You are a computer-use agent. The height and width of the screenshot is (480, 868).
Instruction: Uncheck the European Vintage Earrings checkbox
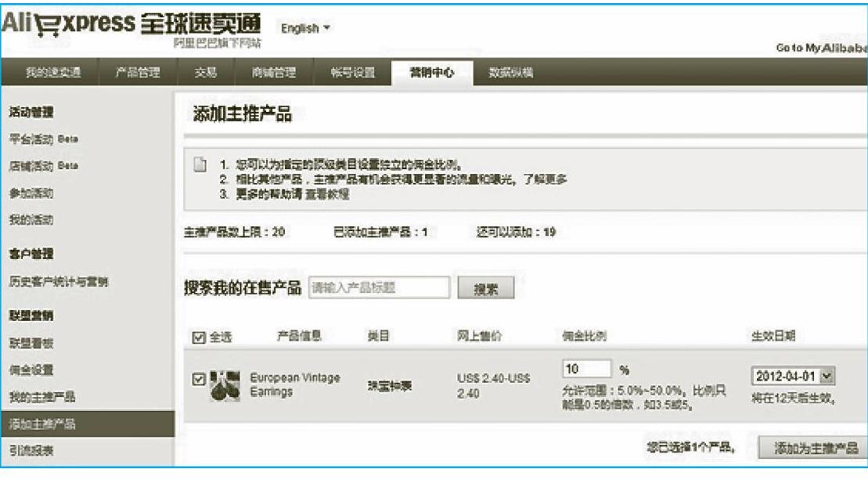198,379
